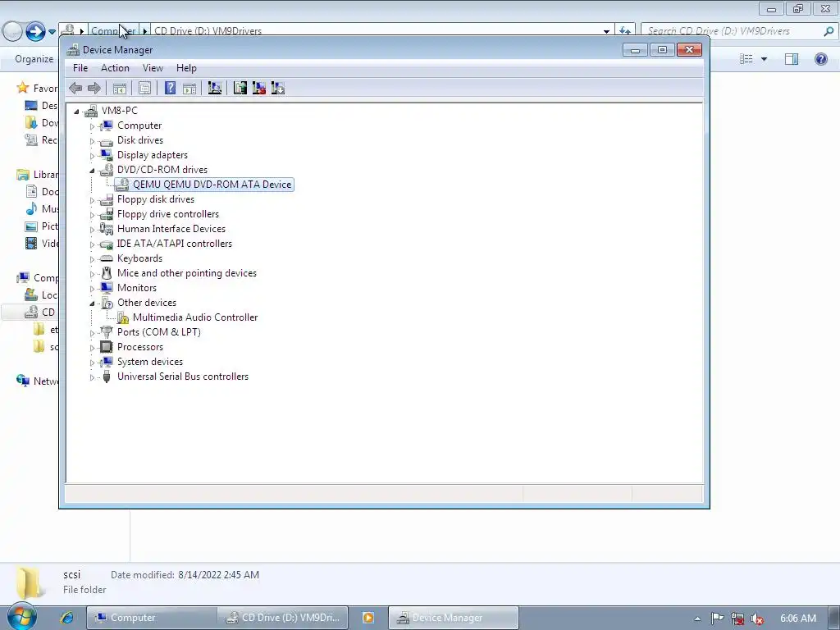840x630 pixels.
Task: Click the Back arrow in Device Manager toolbar
Action: coord(75,88)
